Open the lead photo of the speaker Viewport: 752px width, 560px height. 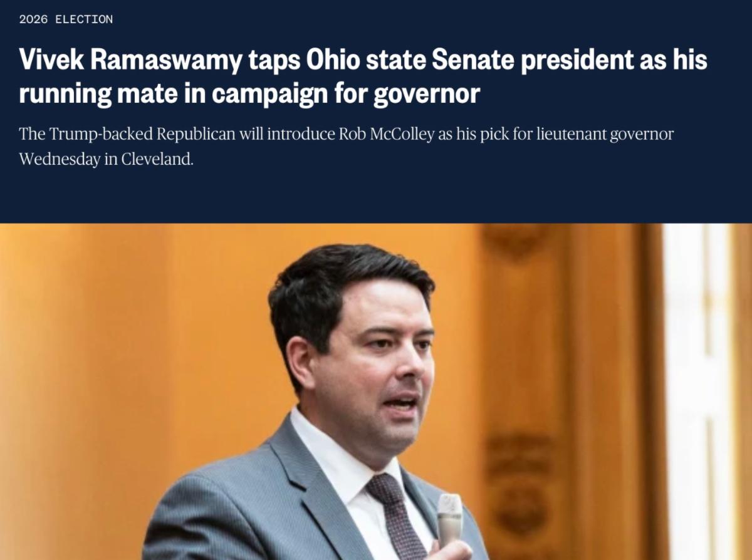click(x=376, y=391)
